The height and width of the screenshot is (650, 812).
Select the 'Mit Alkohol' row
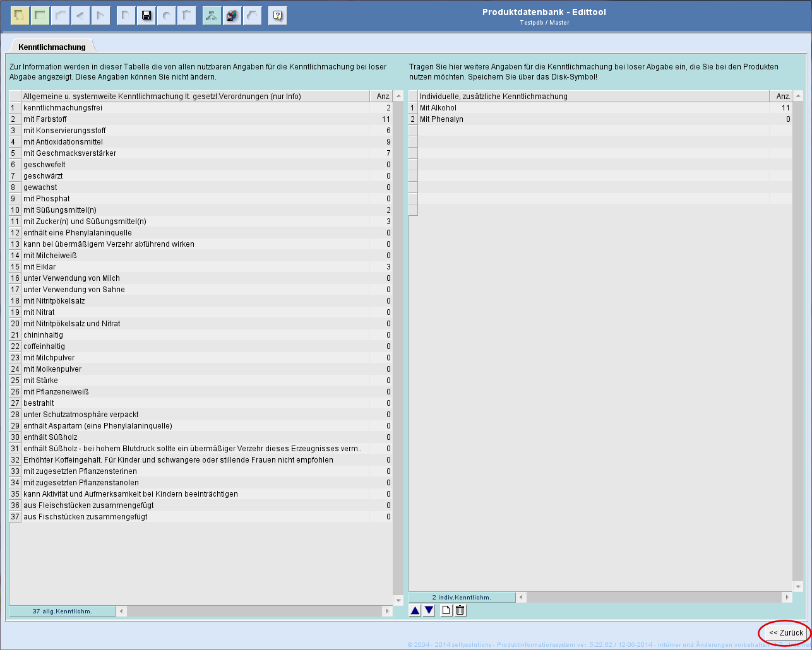click(594, 108)
